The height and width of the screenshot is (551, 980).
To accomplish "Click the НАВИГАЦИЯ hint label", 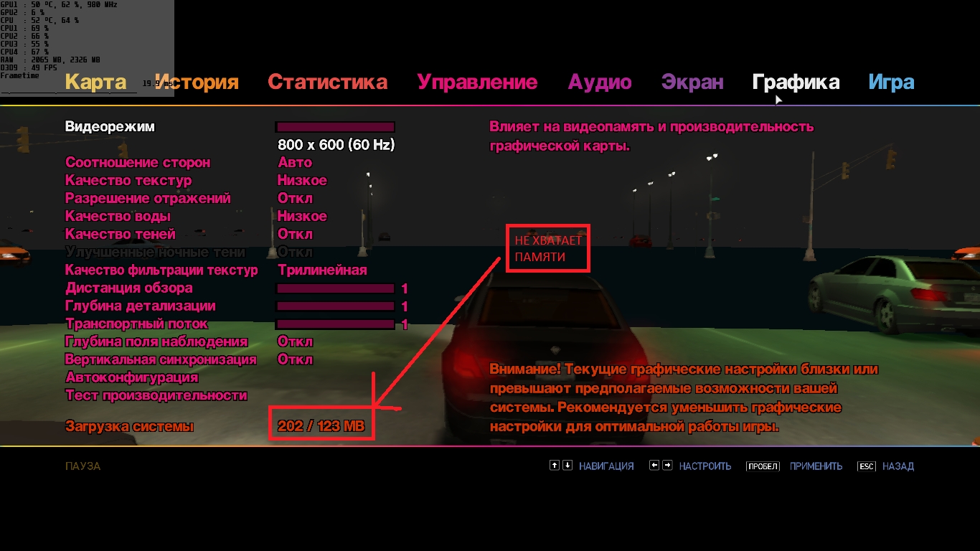I will [x=606, y=466].
